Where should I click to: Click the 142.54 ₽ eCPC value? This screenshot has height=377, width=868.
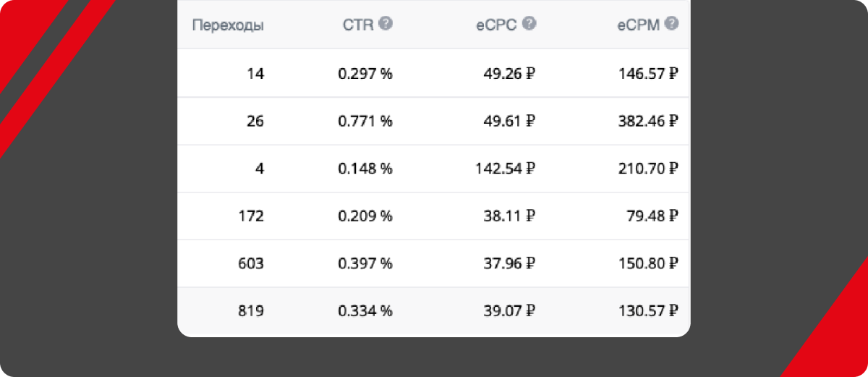click(x=501, y=169)
